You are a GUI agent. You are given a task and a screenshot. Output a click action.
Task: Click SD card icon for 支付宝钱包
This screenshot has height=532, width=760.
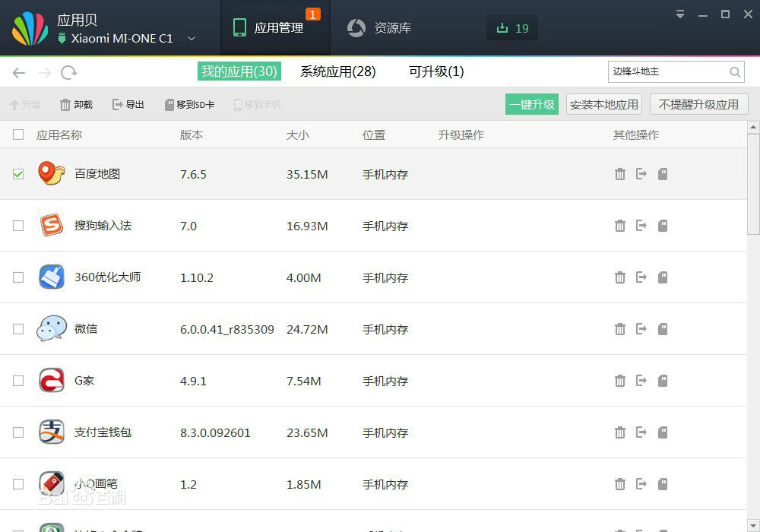[663, 432]
